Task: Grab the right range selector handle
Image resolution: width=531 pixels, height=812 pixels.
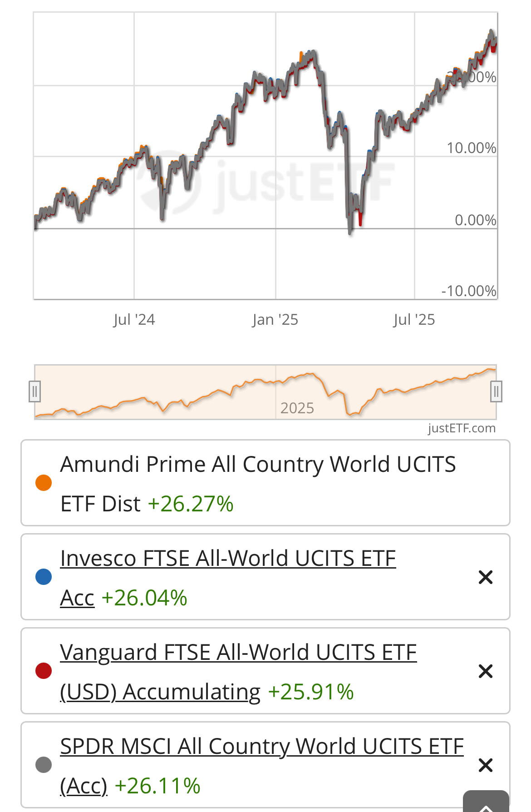Action: pyautogui.click(x=496, y=391)
